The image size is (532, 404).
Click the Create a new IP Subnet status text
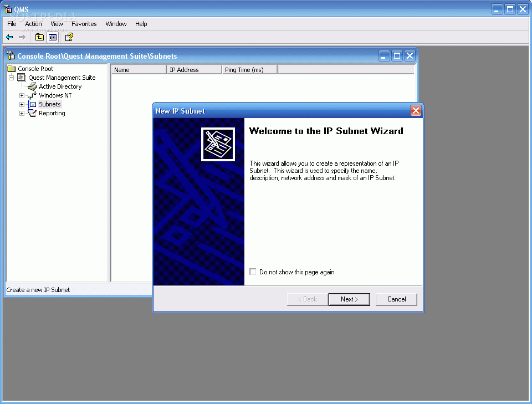(38, 290)
